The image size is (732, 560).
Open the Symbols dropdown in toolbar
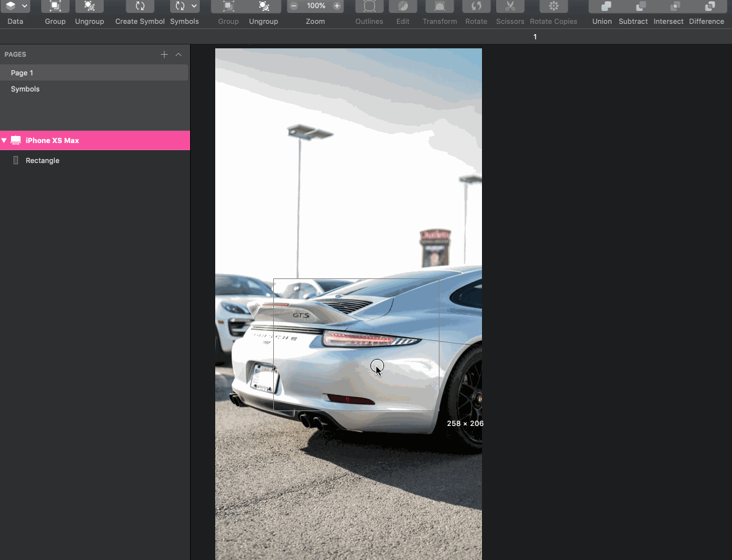coord(184,6)
